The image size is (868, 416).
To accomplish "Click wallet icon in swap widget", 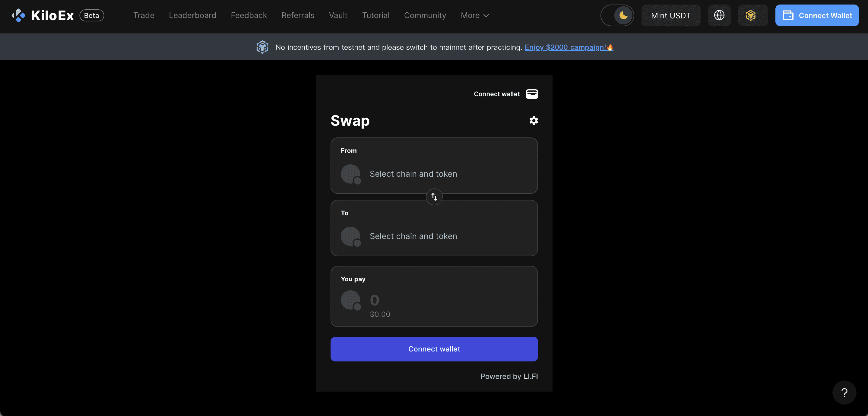I will (x=532, y=94).
